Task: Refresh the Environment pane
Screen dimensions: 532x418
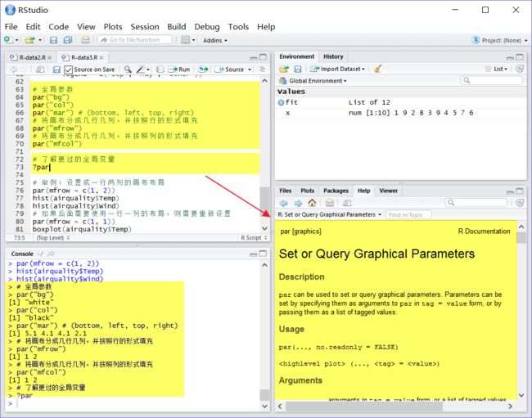Action: pos(520,69)
